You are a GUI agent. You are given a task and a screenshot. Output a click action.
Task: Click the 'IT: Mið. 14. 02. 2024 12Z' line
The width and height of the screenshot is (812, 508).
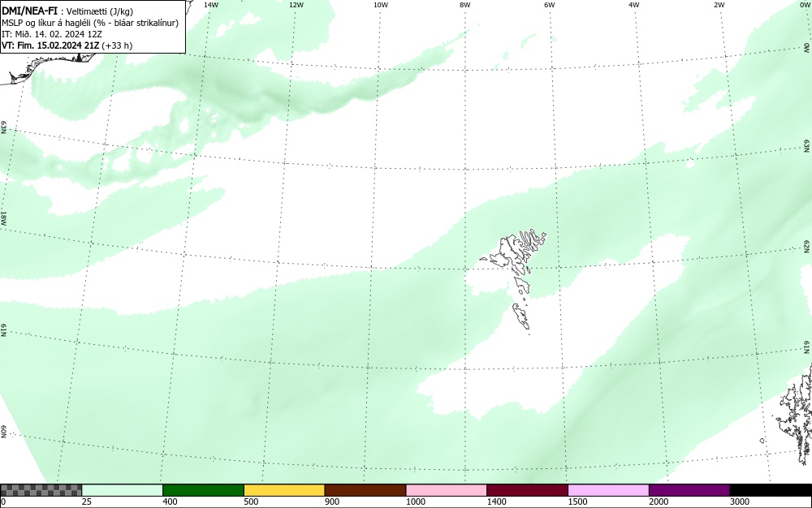point(52,34)
